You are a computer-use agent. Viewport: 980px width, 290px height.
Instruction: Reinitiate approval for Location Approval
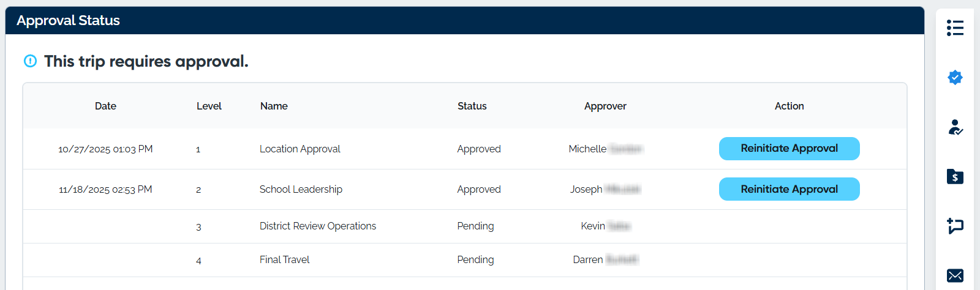click(x=789, y=149)
